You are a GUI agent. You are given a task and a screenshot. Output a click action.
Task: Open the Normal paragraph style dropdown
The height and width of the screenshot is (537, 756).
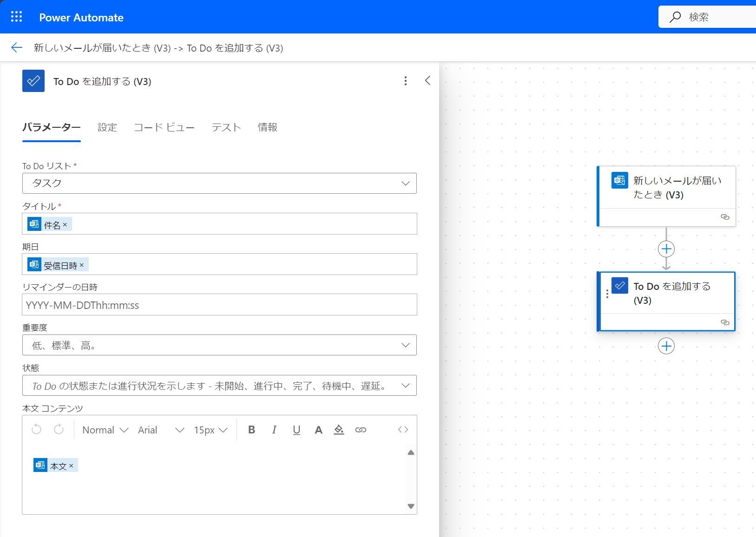(x=105, y=430)
